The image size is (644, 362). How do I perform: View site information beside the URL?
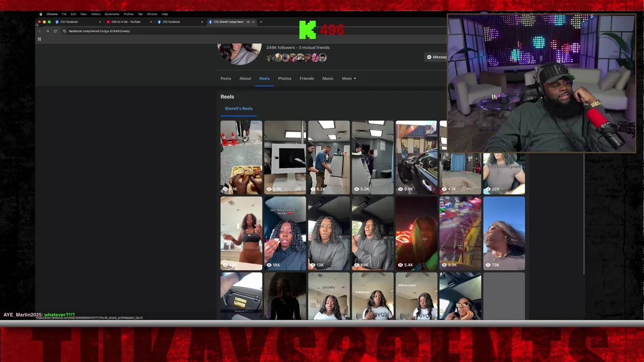pyautogui.click(x=64, y=31)
